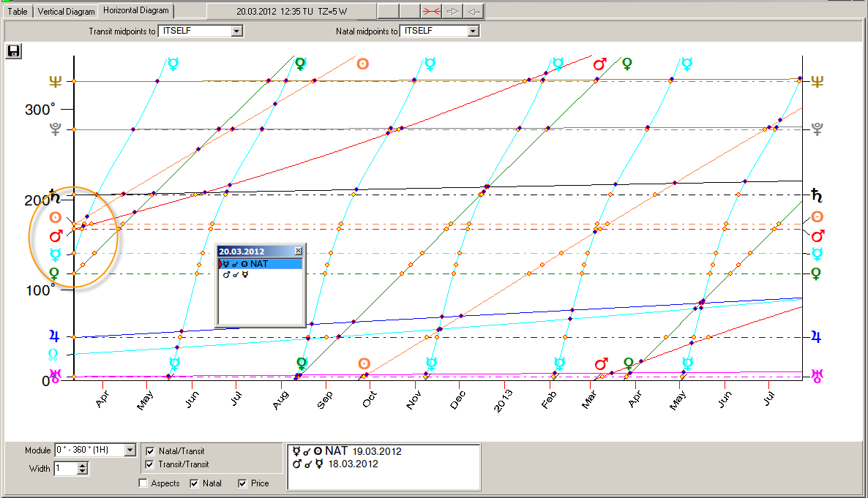Select Mars conjunct Mercury entry in popup list
The image size is (868, 498).
236,275
